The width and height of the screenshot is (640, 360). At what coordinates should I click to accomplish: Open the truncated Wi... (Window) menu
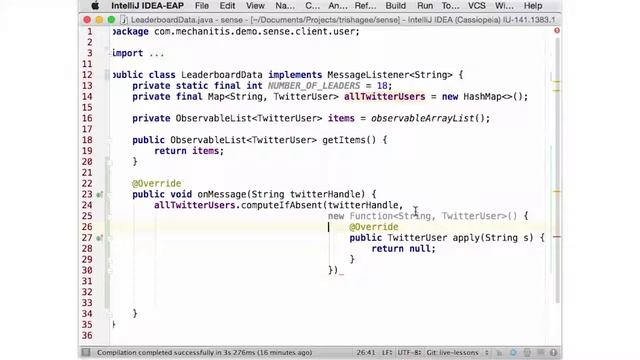pyautogui.click(x=504, y=6)
